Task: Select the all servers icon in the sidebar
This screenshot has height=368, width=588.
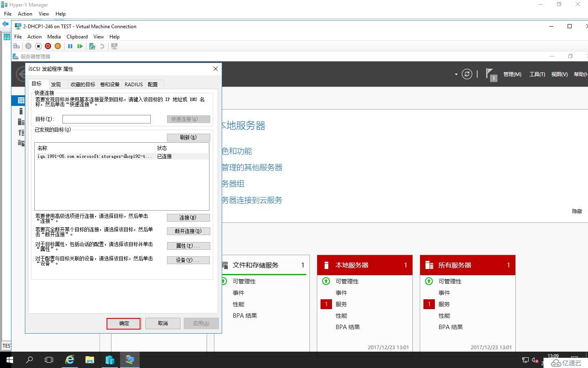Action: click(21, 121)
